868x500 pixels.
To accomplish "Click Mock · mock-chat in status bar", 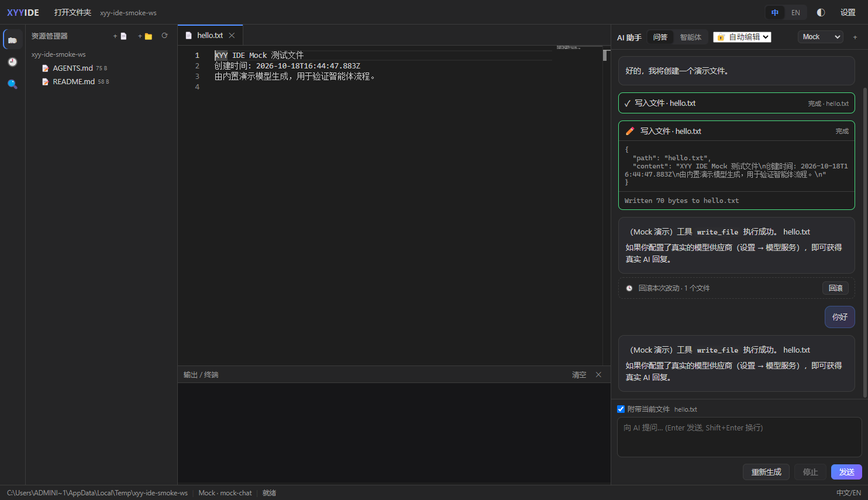I will pyautogui.click(x=225, y=493).
